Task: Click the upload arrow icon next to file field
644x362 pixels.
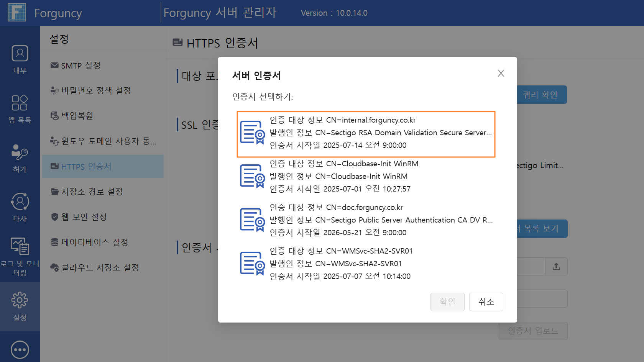Action: click(x=556, y=266)
